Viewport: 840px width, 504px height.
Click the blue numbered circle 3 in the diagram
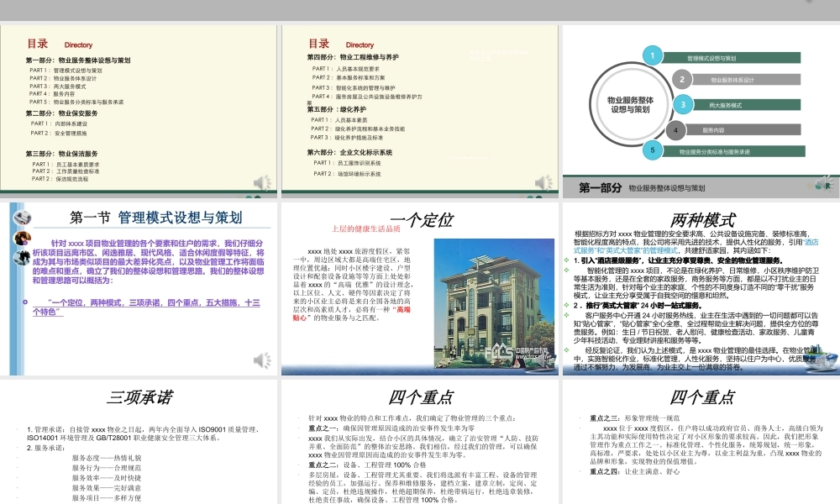683,104
